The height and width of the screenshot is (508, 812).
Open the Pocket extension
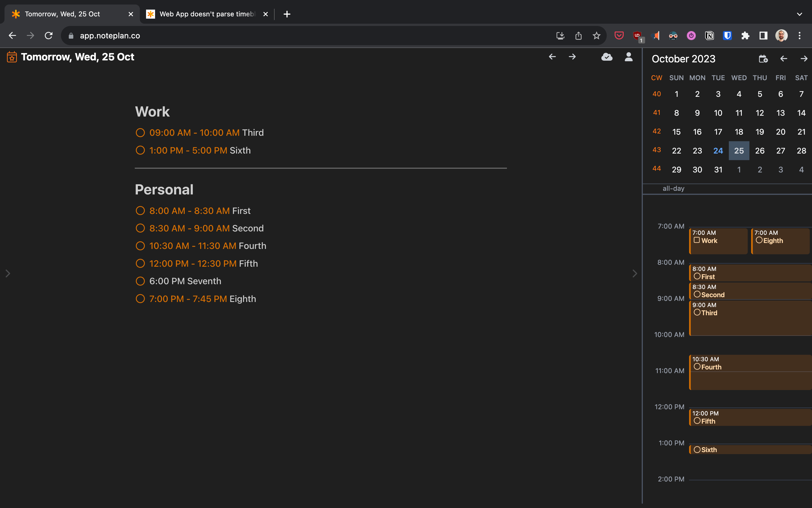[x=619, y=36]
